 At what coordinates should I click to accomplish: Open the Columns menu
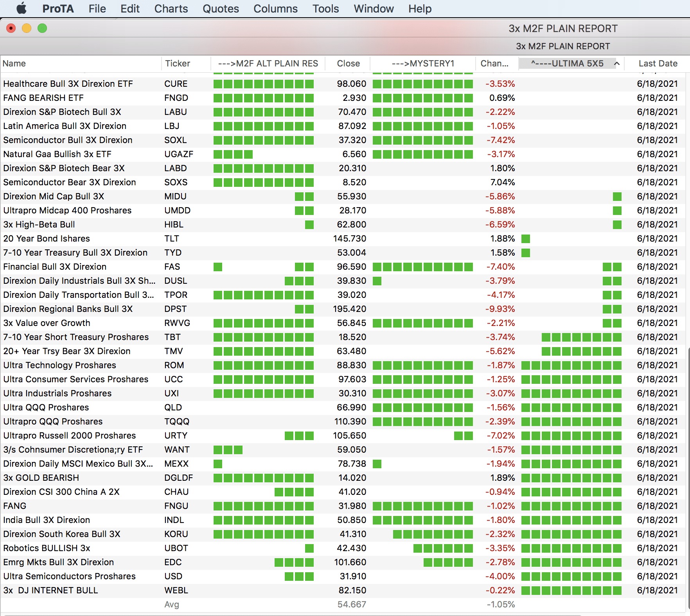click(275, 9)
